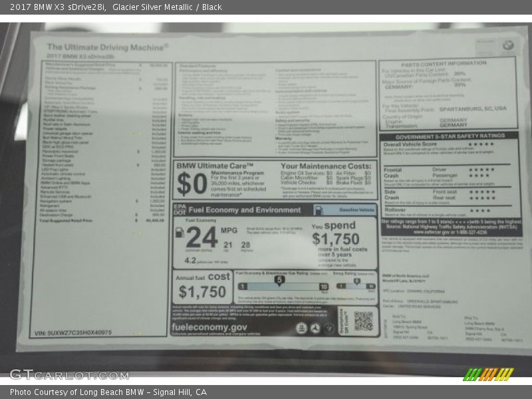
Task: Click the $0 BMW Ultimate Care amount
Action: tap(192, 183)
